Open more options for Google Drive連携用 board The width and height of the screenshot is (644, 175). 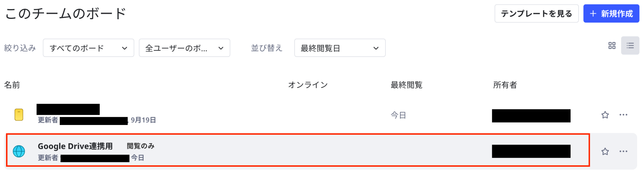tap(623, 151)
